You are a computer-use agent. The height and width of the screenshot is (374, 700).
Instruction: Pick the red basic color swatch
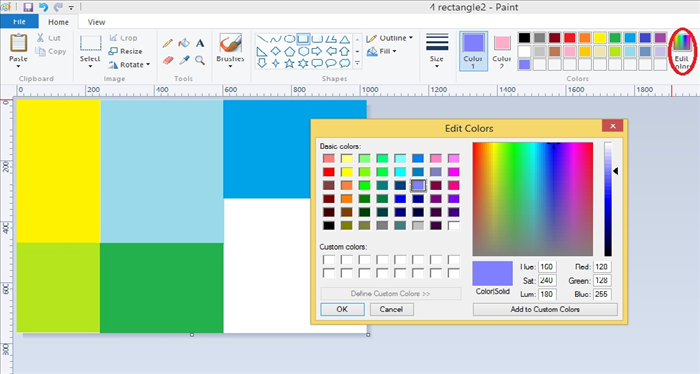pyautogui.click(x=329, y=172)
